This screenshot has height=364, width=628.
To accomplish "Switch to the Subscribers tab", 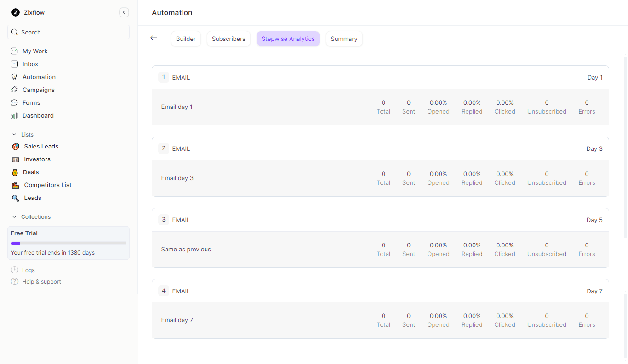I will pyautogui.click(x=228, y=39).
